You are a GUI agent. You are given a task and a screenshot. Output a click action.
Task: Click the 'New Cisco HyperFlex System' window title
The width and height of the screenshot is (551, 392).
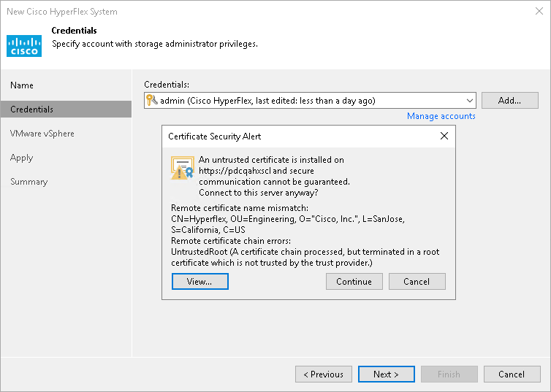(x=62, y=12)
